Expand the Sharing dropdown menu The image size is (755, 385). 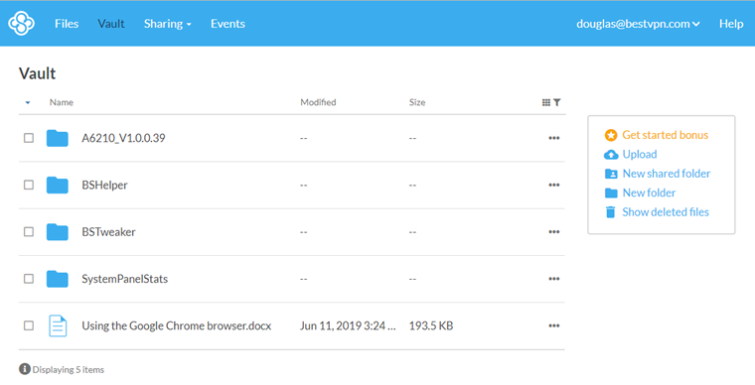pos(168,24)
